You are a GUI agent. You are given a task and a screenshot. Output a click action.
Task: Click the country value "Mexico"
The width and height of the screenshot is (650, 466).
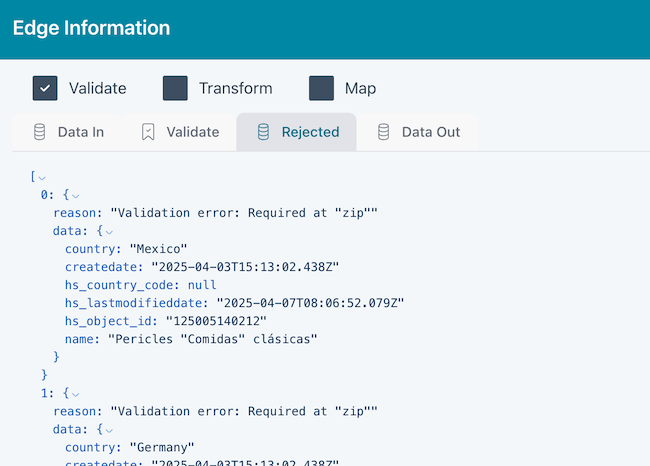(x=155, y=249)
